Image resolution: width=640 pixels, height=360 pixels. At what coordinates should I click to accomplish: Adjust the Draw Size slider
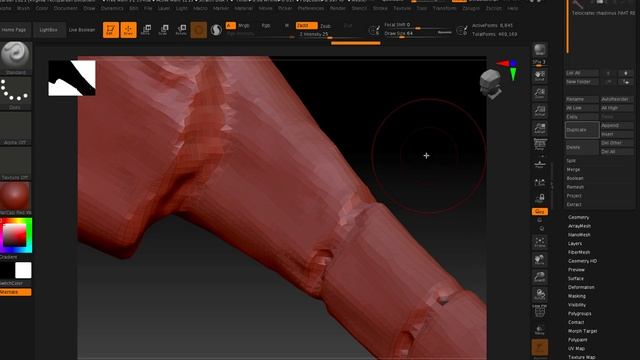point(417,33)
